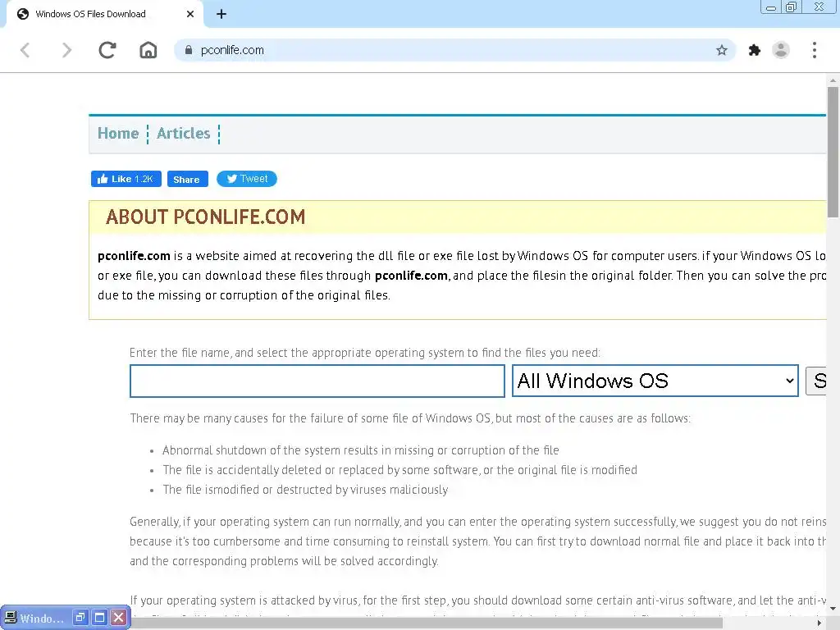The image size is (840, 630).
Task: Minimize the browser window
Action: tap(771, 7)
